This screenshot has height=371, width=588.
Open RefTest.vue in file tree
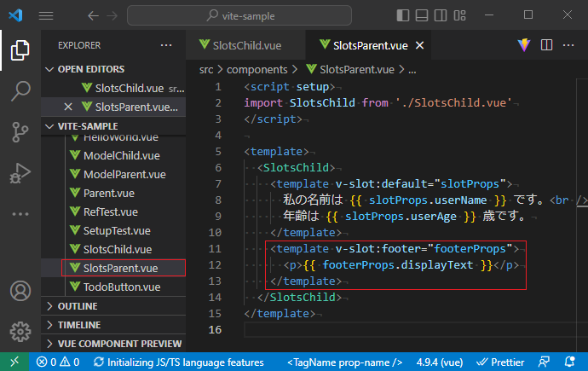tap(113, 212)
